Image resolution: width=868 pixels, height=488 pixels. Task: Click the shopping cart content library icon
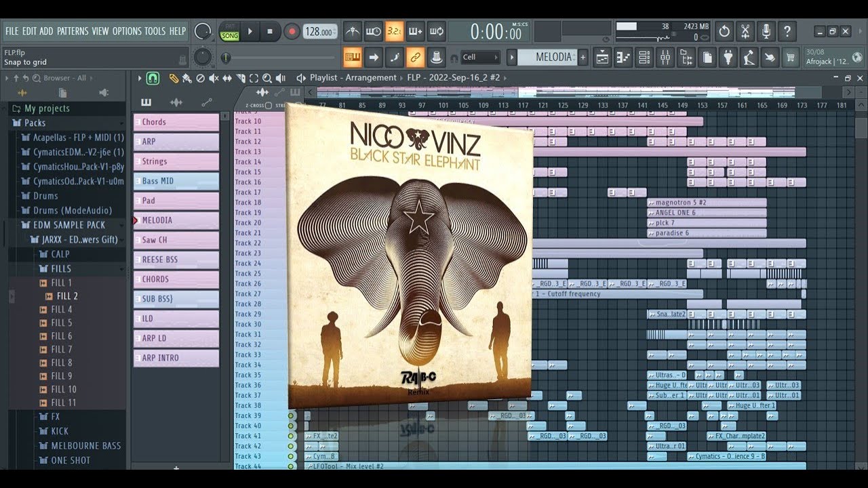790,58
